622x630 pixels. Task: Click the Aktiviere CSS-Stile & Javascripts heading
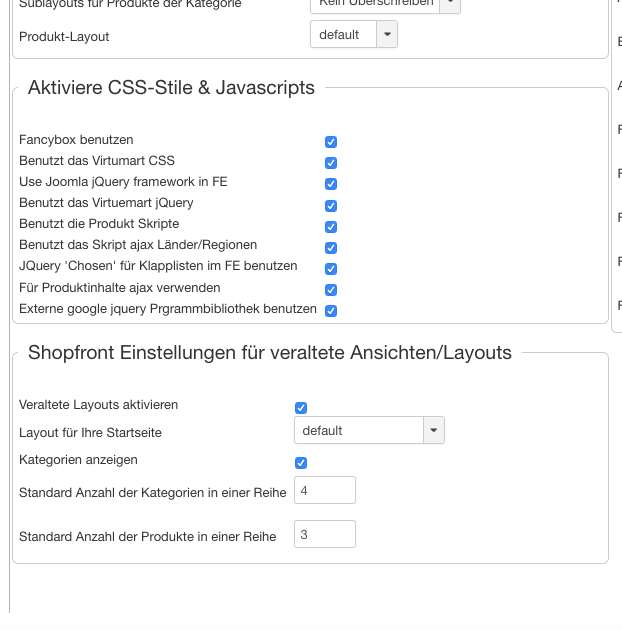(171, 88)
